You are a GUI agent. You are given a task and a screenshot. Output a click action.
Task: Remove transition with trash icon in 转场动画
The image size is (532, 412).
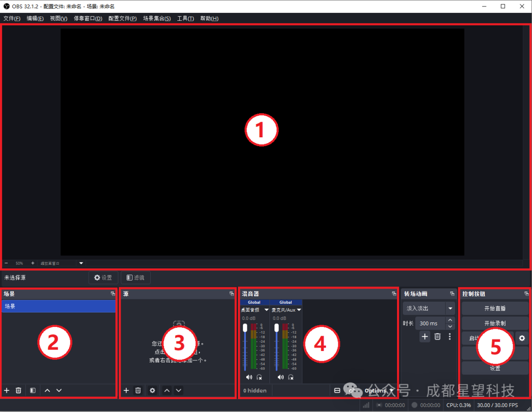(x=437, y=336)
